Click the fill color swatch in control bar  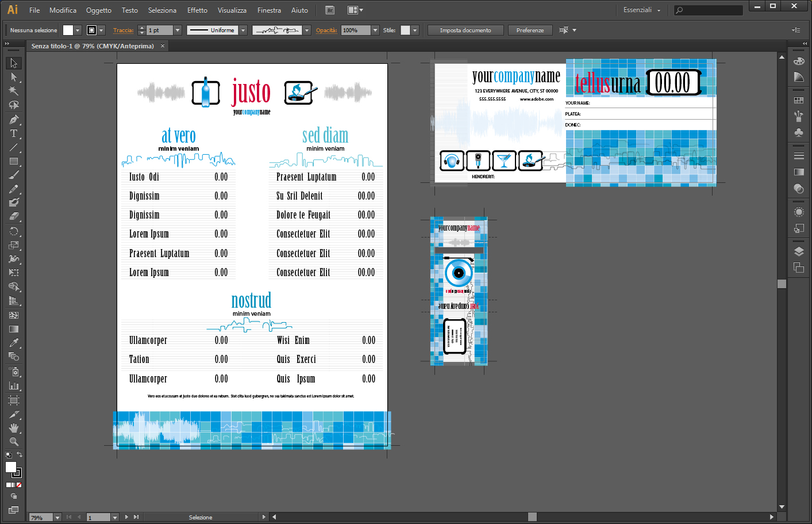[x=68, y=30]
